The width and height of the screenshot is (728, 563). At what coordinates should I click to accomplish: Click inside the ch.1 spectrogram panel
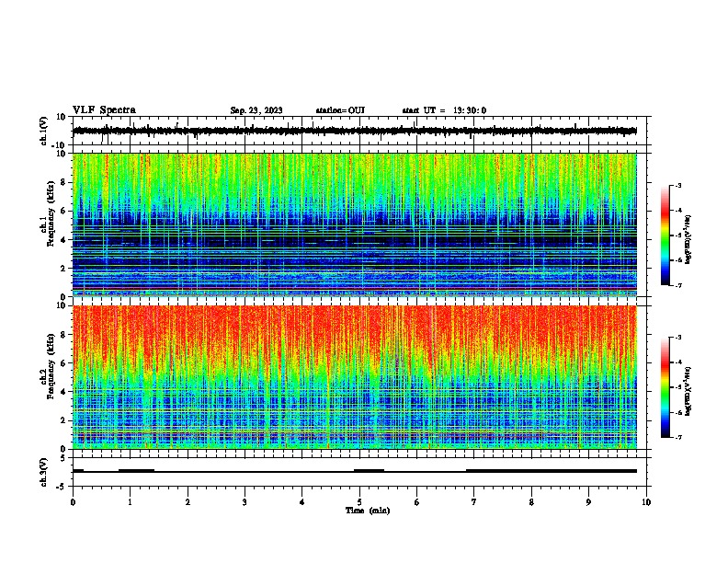tap(355, 224)
